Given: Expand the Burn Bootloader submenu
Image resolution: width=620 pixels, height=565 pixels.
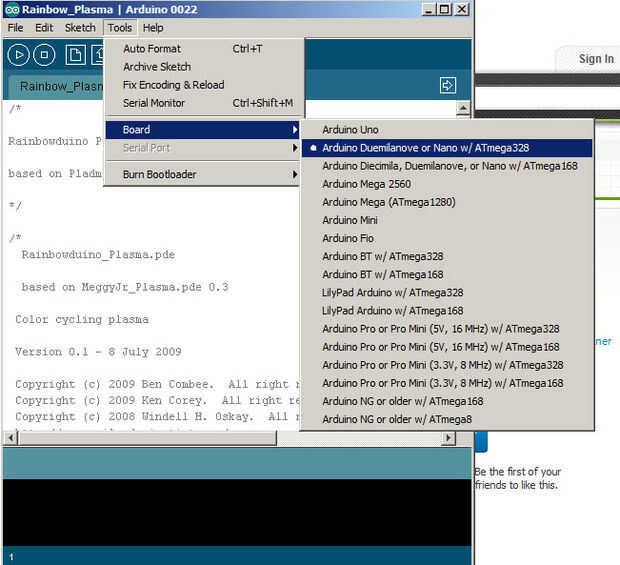Looking at the screenshot, I should (202, 174).
